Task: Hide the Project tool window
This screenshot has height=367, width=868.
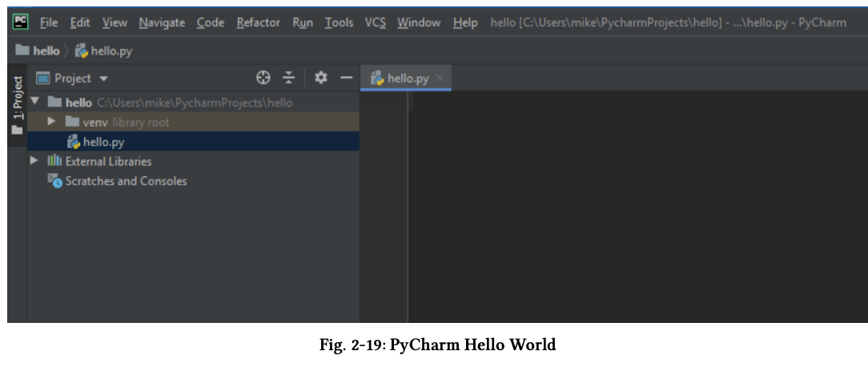Action: click(347, 79)
